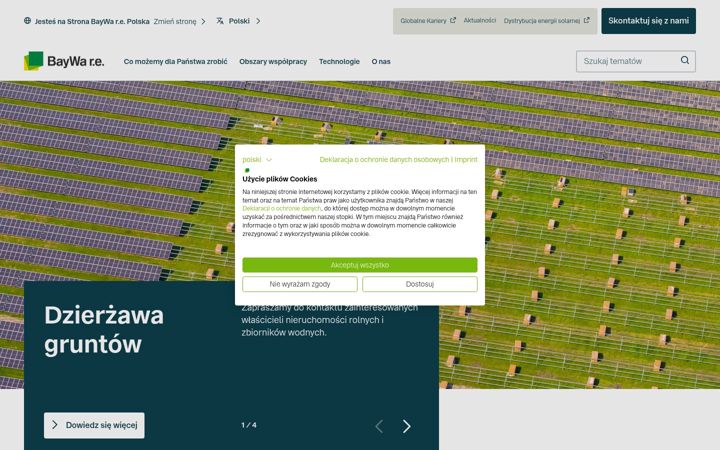Click Skontaktuj się z nami button
Image resolution: width=720 pixels, height=450 pixels.
point(648,21)
